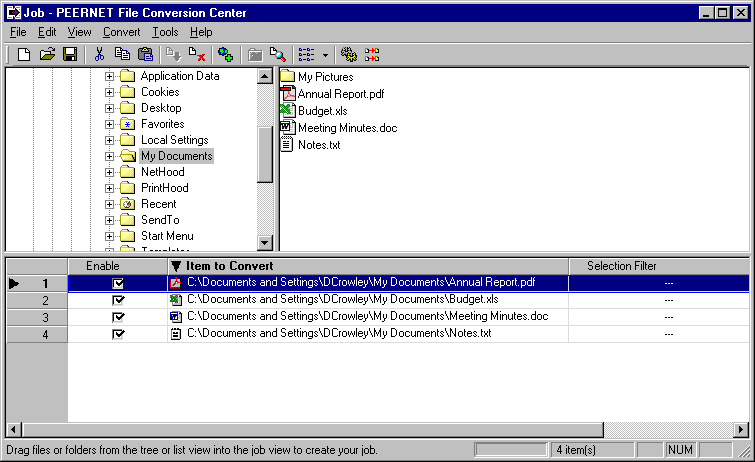
Task: Expand the Favorites tree node
Action: 110,124
